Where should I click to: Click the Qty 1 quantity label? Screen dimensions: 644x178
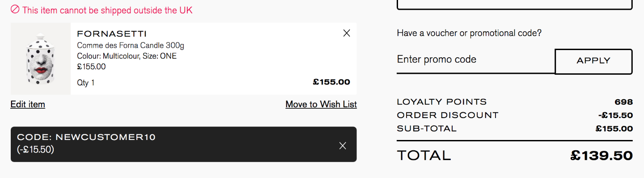(86, 83)
